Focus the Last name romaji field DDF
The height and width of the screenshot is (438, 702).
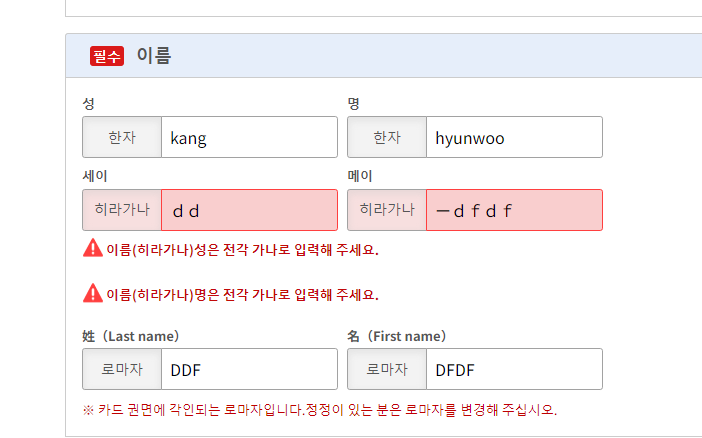249,369
